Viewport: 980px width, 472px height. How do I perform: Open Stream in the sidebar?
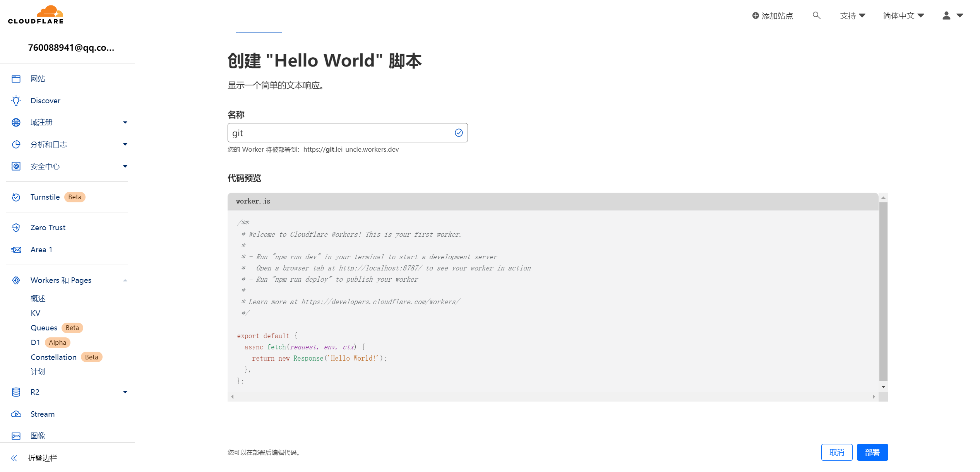click(x=43, y=414)
